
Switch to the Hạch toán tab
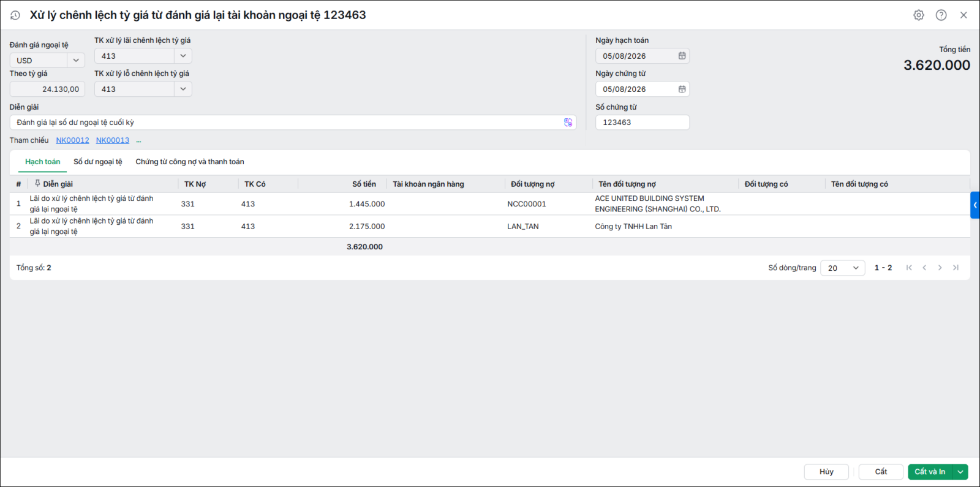(43, 162)
